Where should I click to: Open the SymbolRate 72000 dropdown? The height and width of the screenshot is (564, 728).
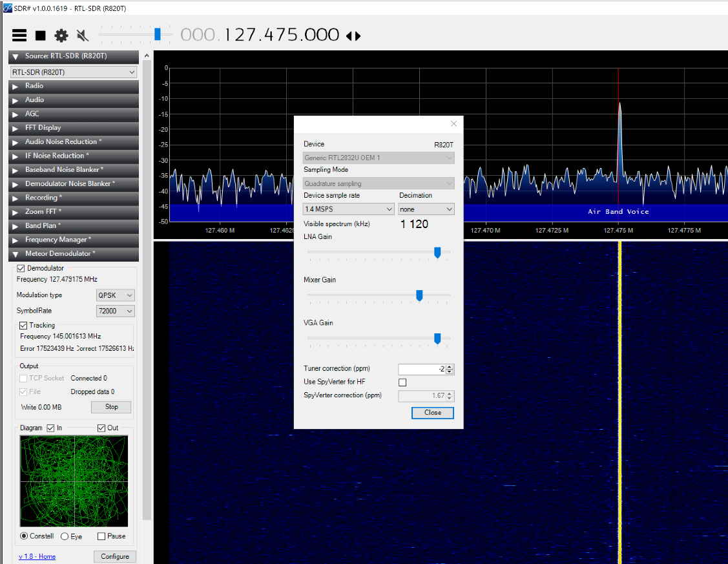[115, 311]
